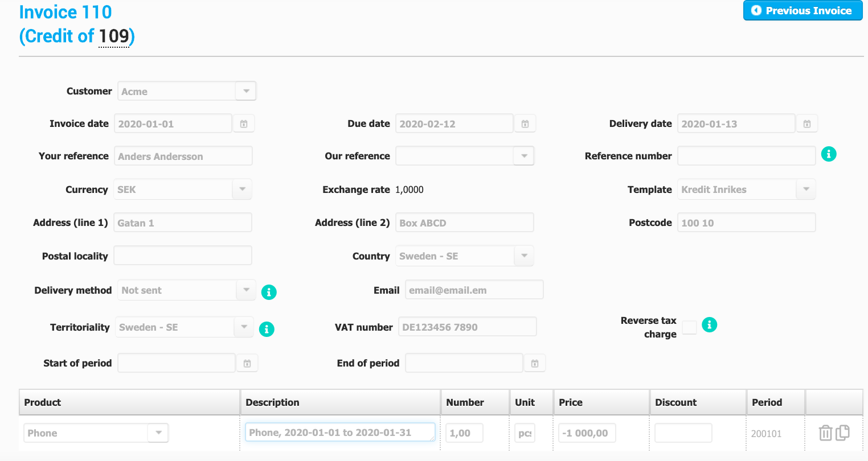
Task: Show info about Reference number
Action: point(829,154)
